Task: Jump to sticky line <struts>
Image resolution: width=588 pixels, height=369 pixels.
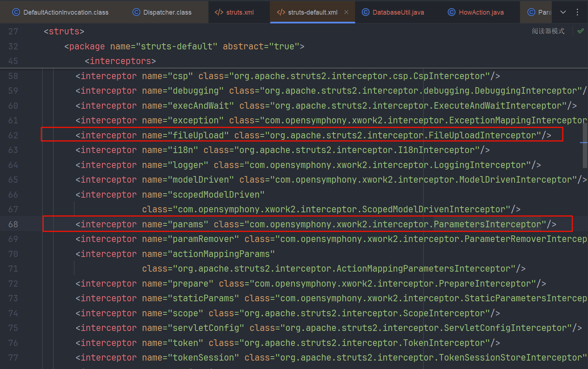Action: click(64, 31)
